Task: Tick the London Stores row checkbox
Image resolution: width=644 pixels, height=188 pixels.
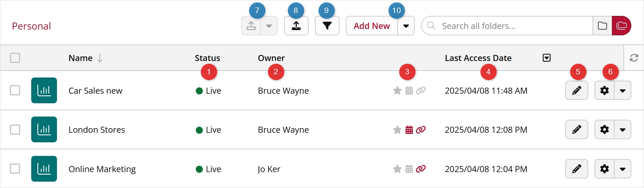Action: 15,130
